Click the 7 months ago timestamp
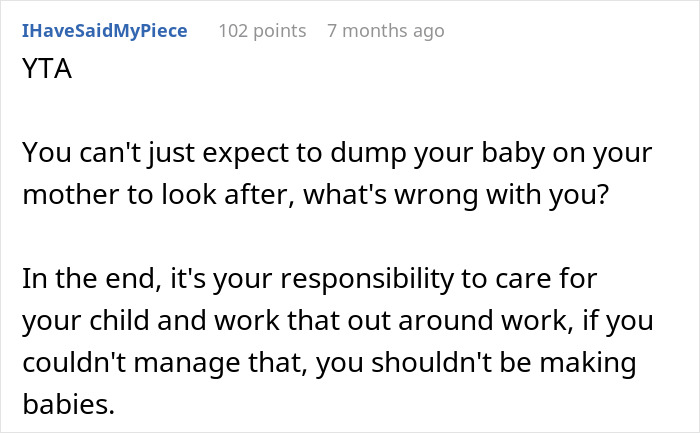This screenshot has width=700, height=433. [385, 31]
